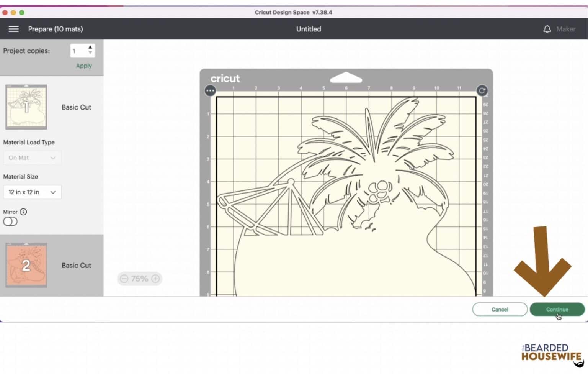Screen dimensions: 588x374
Task: Open the Material Load Type dropdown
Action: [32, 158]
